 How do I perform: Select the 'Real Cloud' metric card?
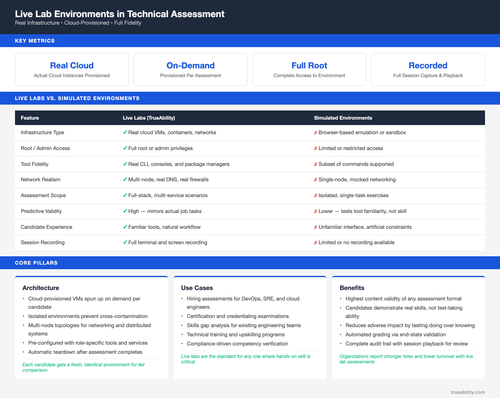pyautogui.click(x=72, y=69)
